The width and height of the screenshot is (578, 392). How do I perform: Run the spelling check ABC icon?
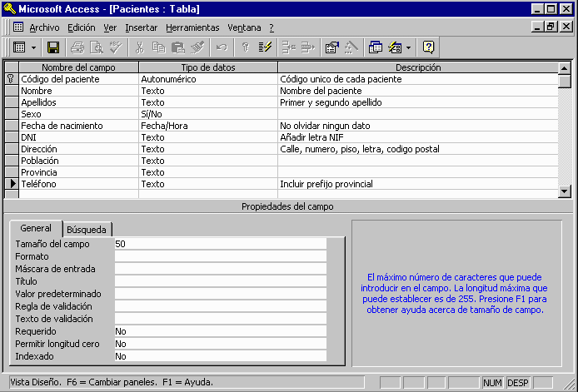pyautogui.click(x=116, y=47)
